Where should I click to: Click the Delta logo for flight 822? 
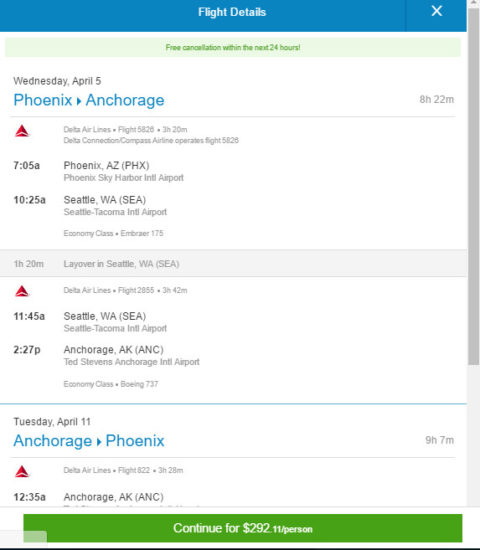point(22,471)
